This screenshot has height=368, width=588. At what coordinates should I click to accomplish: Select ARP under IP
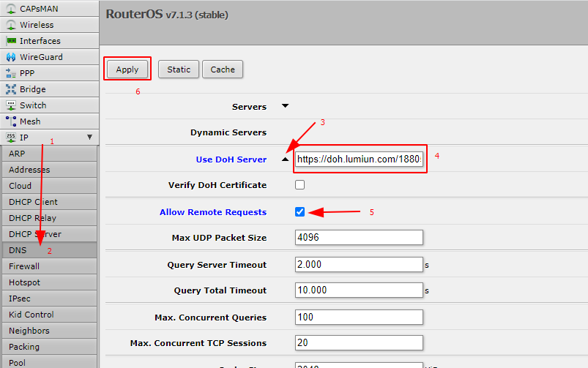tap(50, 154)
